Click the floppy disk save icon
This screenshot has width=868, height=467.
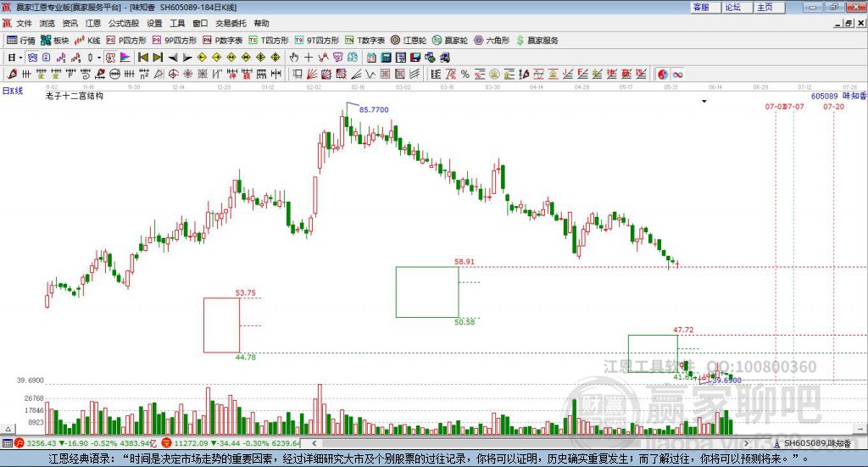tap(415, 58)
